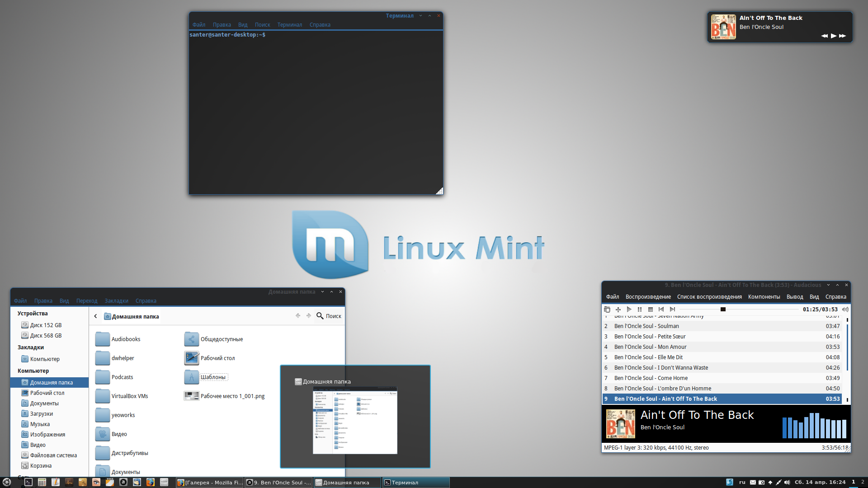
Task: Select the Audiobooks folder
Action: pyautogui.click(x=118, y=339)
